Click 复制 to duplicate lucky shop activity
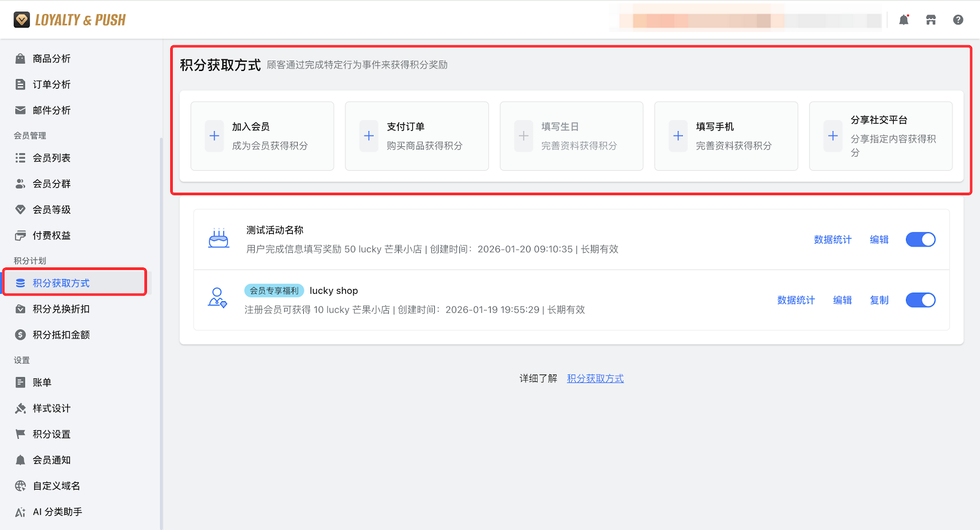 (x=879, y=300)
